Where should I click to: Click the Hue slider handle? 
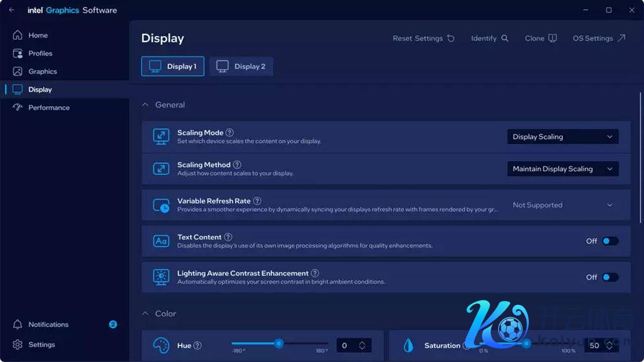[x=279, y=343]
